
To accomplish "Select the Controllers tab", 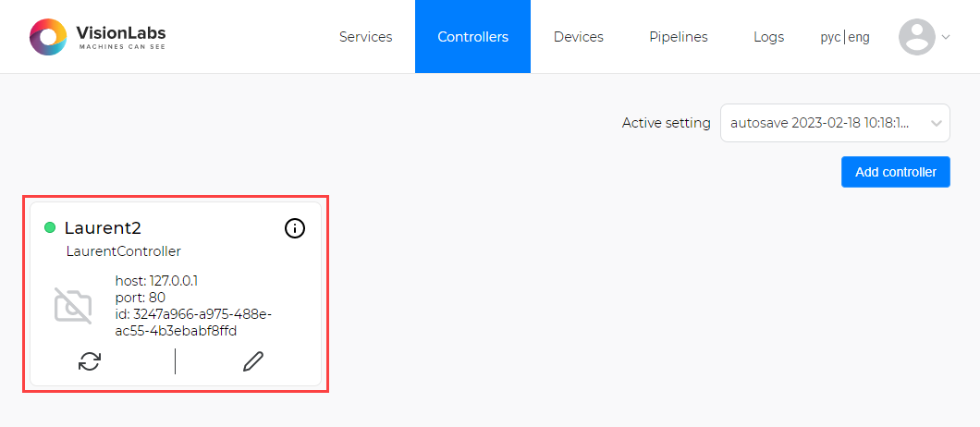I will [x=472, y=37].
